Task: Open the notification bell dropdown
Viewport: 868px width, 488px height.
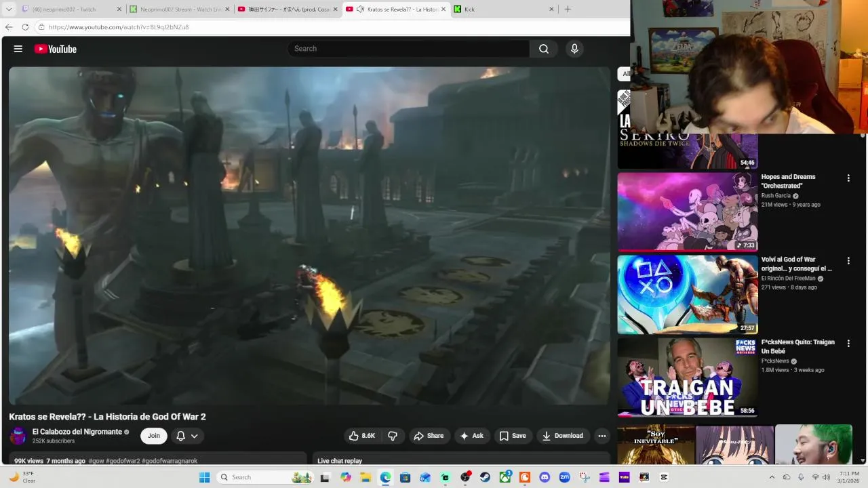Action: (187, 436)
